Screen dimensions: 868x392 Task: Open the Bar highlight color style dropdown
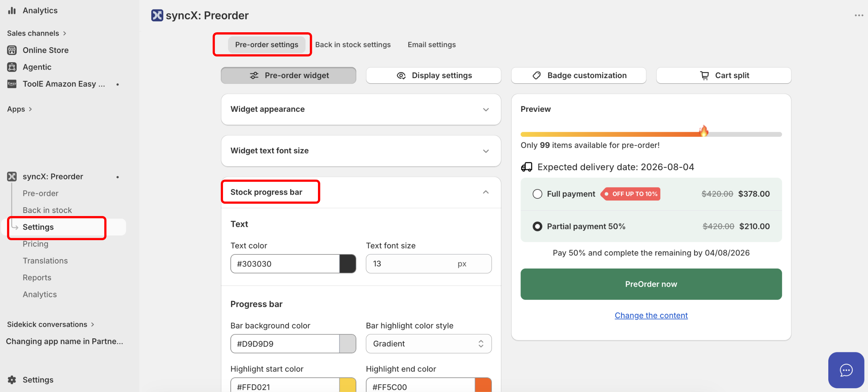[x=429, y=344]
